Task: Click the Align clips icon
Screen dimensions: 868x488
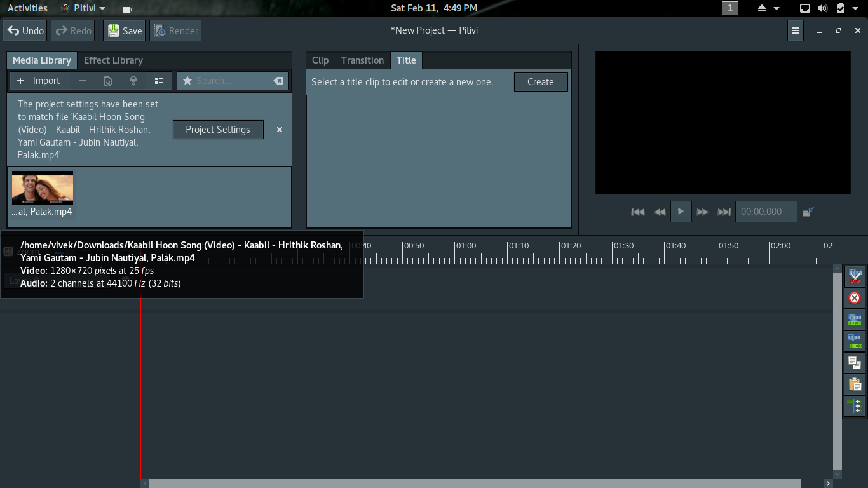Action: click(x=855, y=406)
